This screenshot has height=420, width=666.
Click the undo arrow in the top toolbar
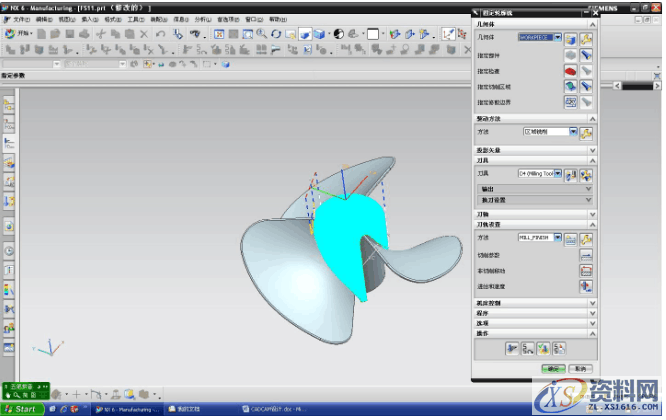[x=162, y=34]
